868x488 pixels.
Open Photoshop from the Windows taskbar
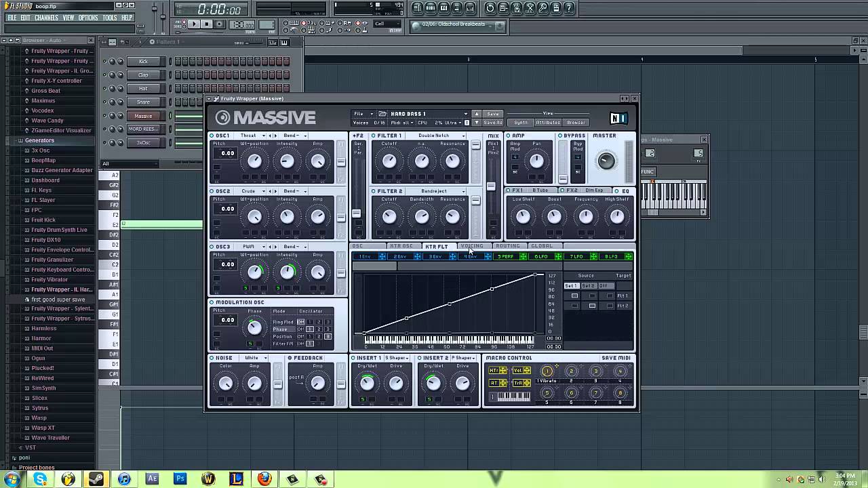click(180, 479)
